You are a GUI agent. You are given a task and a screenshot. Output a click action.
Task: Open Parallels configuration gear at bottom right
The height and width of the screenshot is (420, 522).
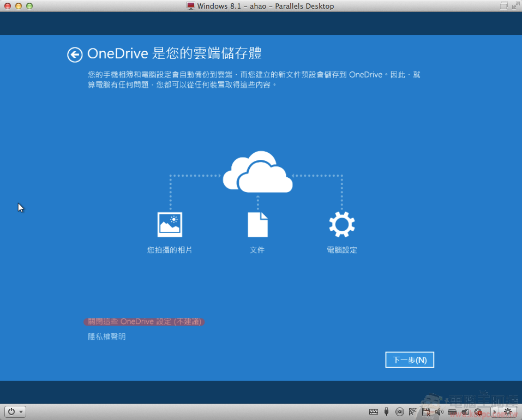point(508,412)
